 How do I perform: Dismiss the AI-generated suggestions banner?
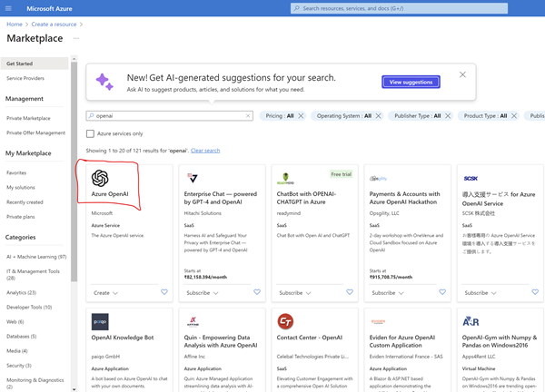pos(462,74)
